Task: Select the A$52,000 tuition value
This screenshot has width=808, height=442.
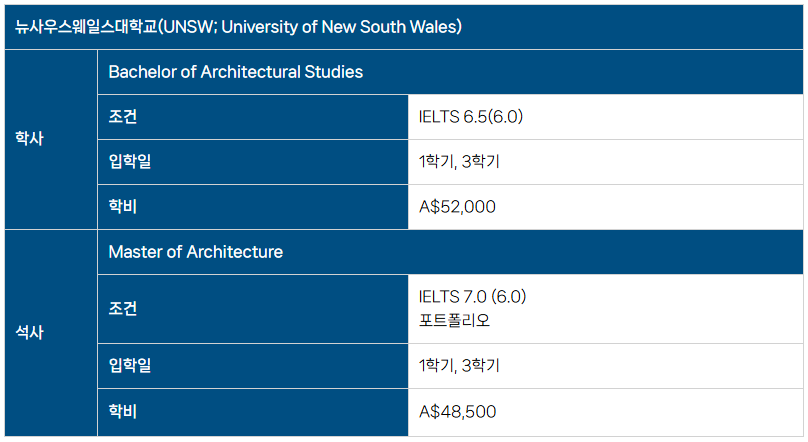Action: 457,207
